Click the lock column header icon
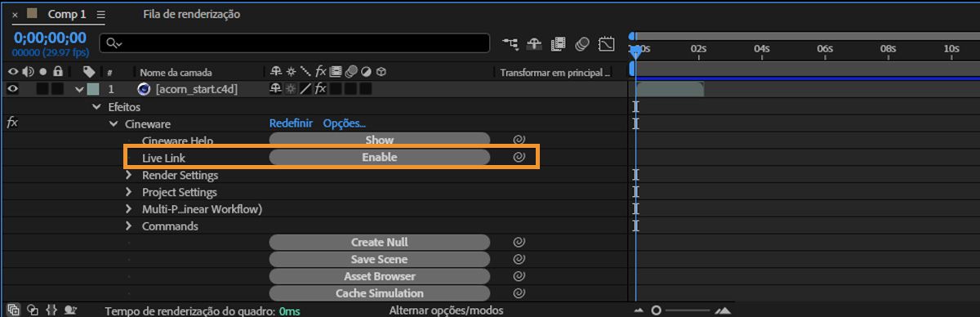The image size is (980, 317). pyautogui.click(x=57, y=72)
